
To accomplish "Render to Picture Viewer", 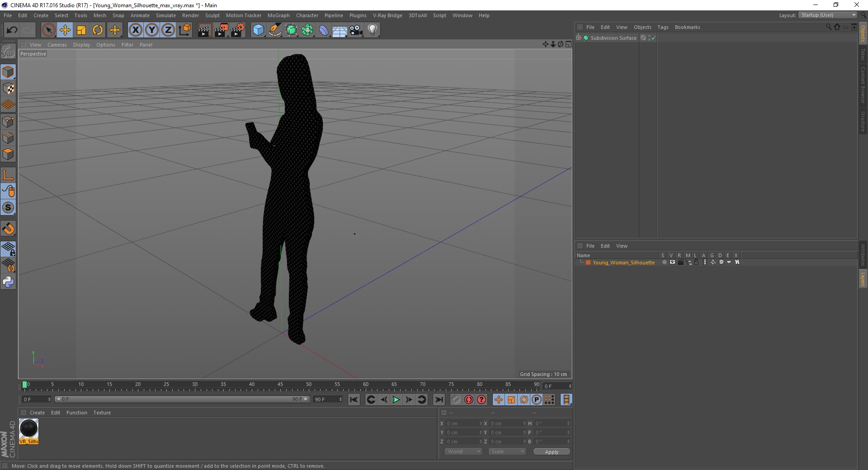I will (221, 30).
